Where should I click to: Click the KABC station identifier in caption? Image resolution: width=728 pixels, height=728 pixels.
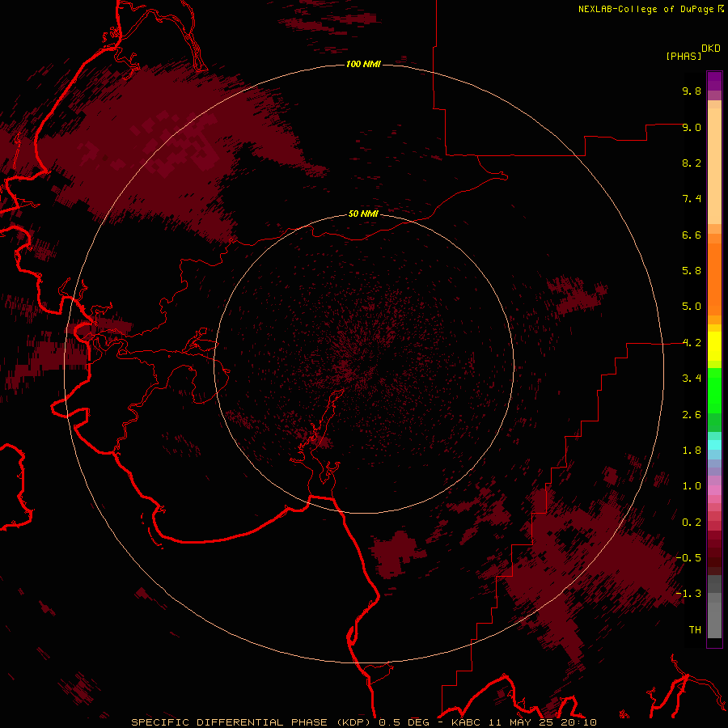(466, 722)
